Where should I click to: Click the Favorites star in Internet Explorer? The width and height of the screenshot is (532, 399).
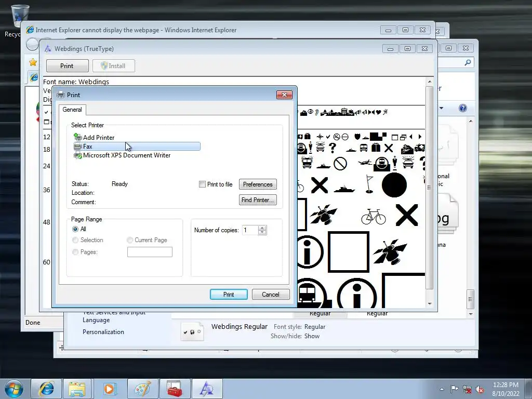(33, 62)
